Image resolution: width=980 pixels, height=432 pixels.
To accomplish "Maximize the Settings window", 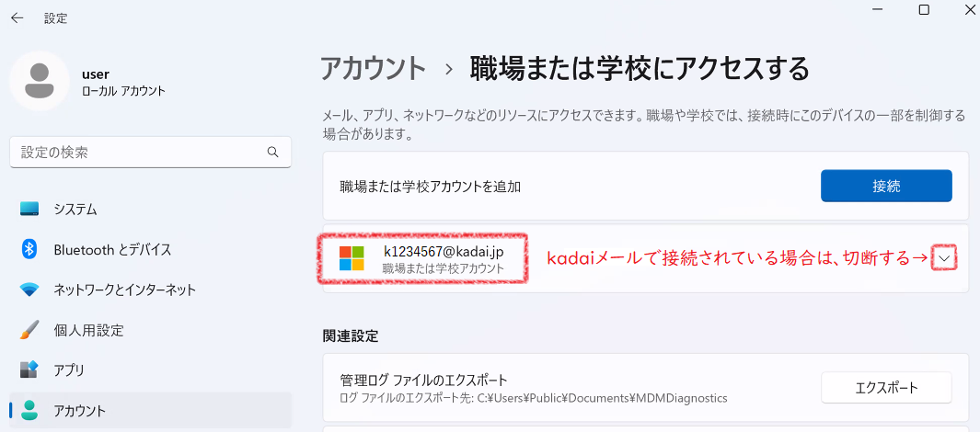I will click(924, 9).
